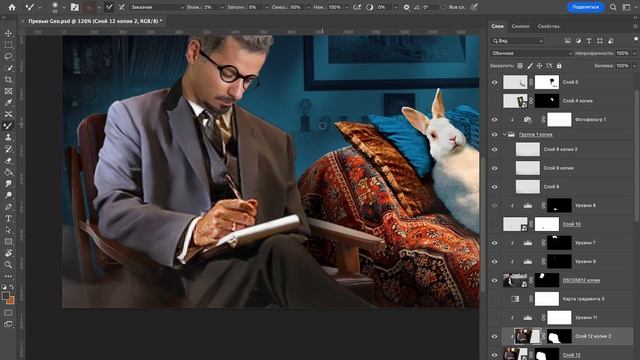Open the tool preset picker arrow
640x360 pixels.
tap(40, 7)
